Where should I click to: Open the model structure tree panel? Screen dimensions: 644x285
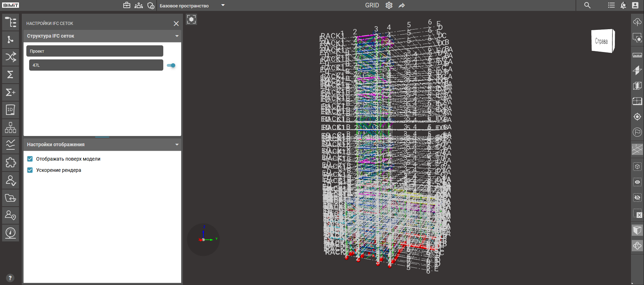point(11,22)
